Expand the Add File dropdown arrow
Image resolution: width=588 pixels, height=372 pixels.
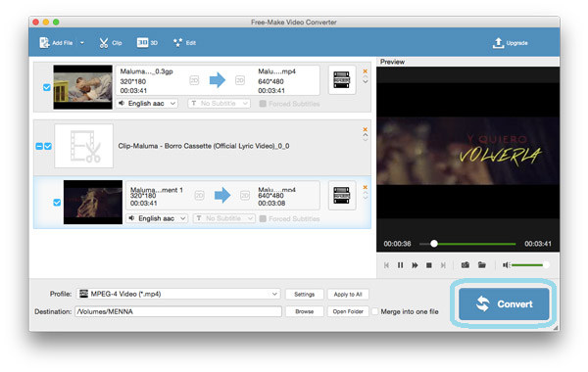pyautogui.click(x=81, y=43)
